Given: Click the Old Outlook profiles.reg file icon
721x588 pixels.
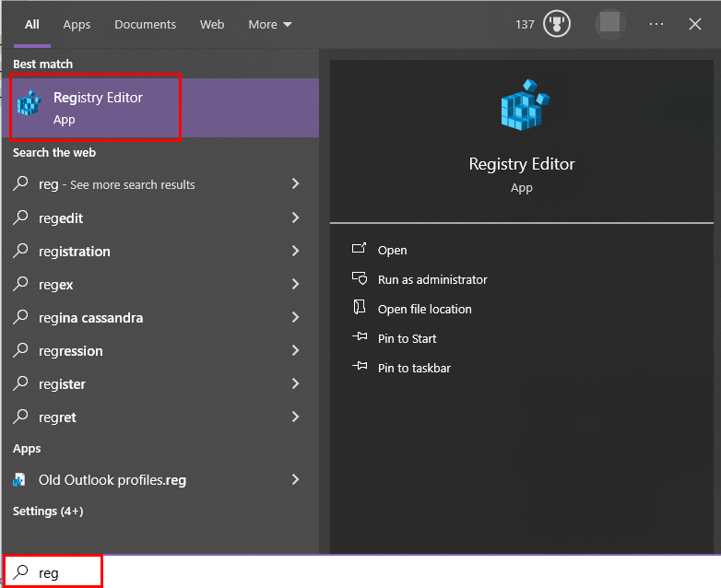Looking at the screenshot, I should (18, 479).
